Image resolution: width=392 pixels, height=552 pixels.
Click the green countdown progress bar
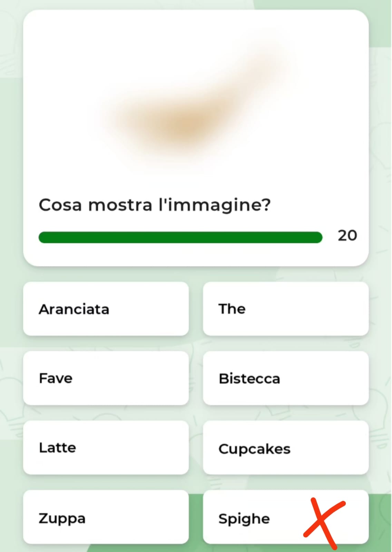[x=180, y=237]
